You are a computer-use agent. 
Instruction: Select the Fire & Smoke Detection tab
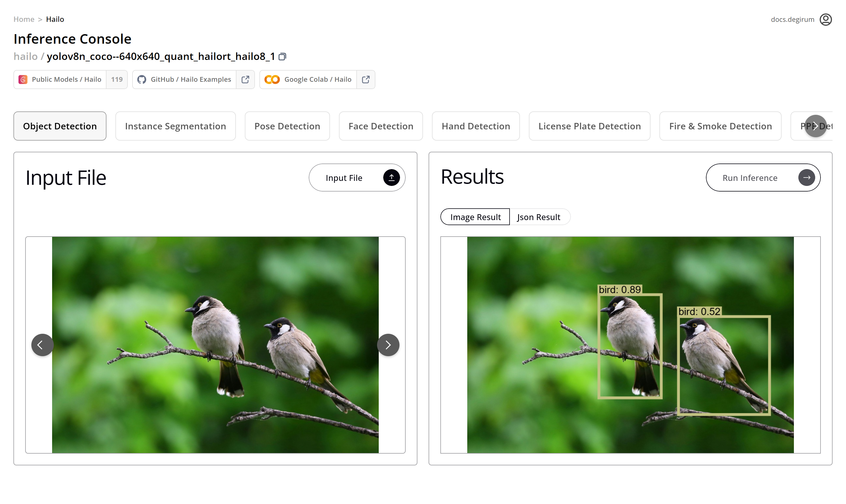click(720, 126)
